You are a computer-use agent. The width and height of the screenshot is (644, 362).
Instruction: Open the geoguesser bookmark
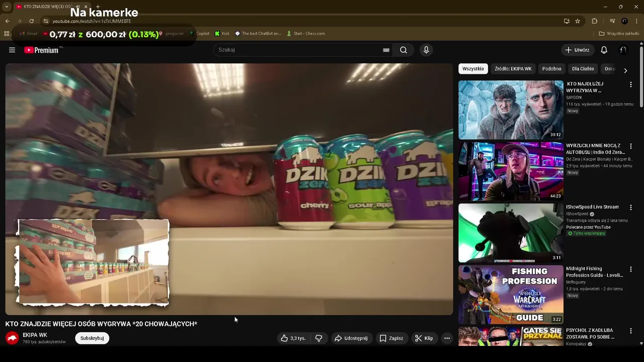171,34
